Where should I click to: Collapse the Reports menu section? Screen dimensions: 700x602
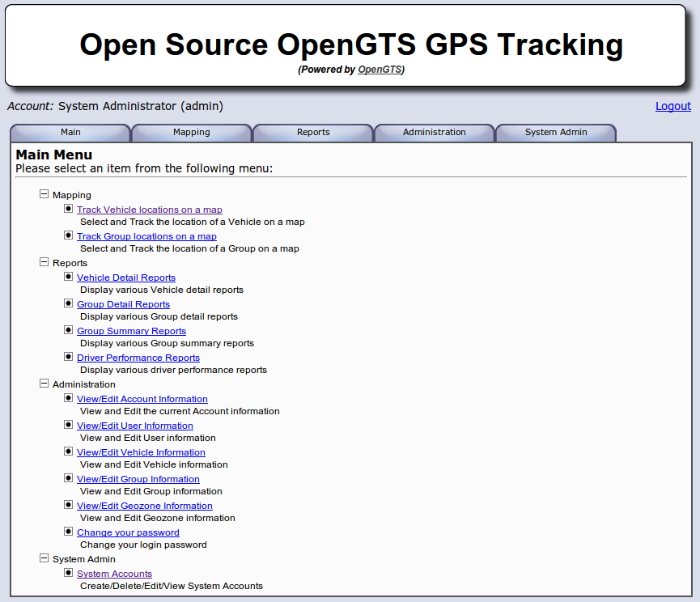(x=45, y=262)
